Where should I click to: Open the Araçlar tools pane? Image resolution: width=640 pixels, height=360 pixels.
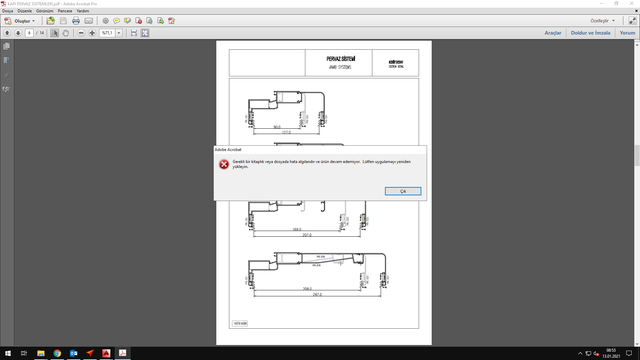[553, 33]
